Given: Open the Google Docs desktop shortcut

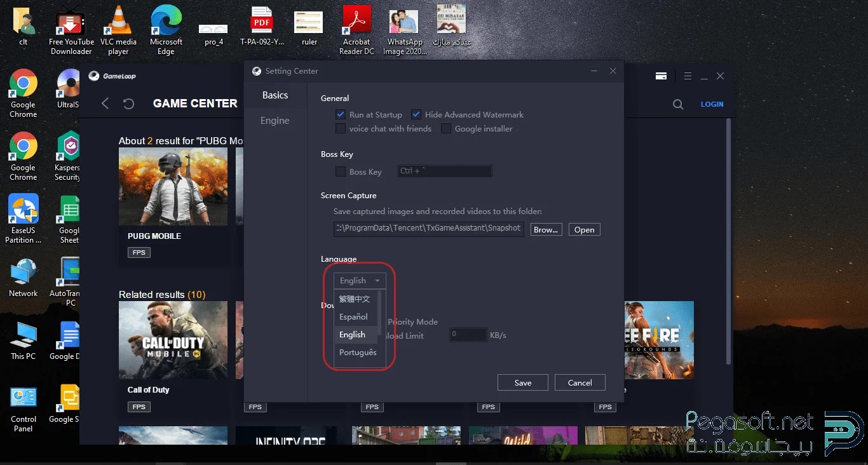Looking at the screenshot, I should (x=66, y=341).
